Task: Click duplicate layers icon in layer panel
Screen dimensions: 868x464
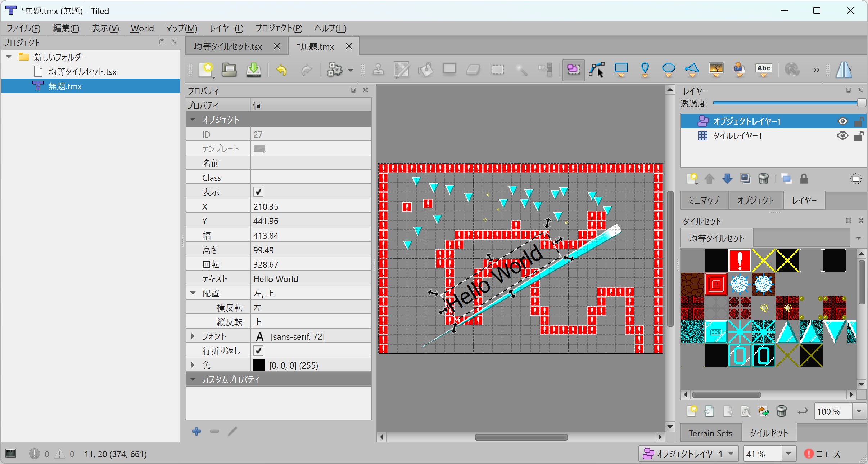Action: click(x=745, y=179)
